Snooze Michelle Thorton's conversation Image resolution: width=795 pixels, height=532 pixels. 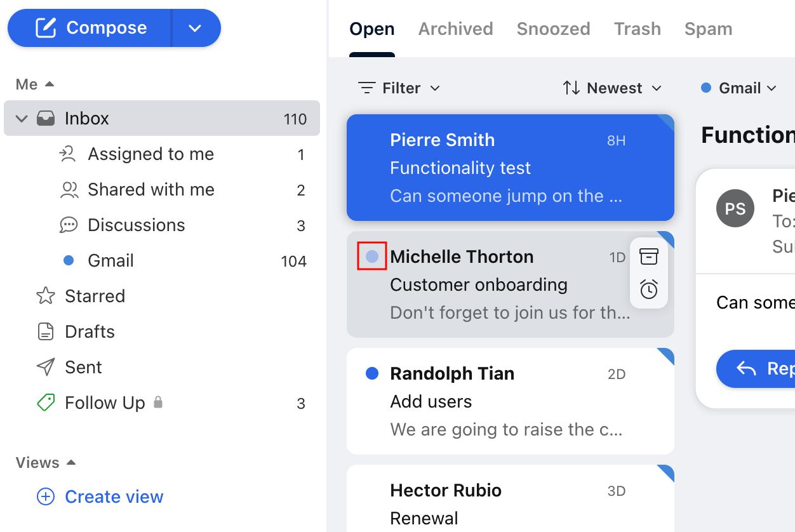pyautogui.click(x=648, y=289)
